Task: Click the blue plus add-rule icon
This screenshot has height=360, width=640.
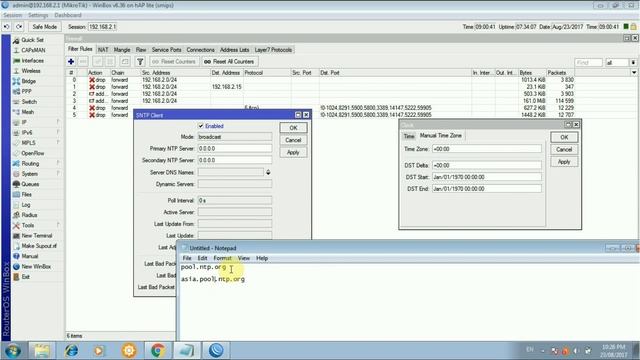Action: point(71,62)
